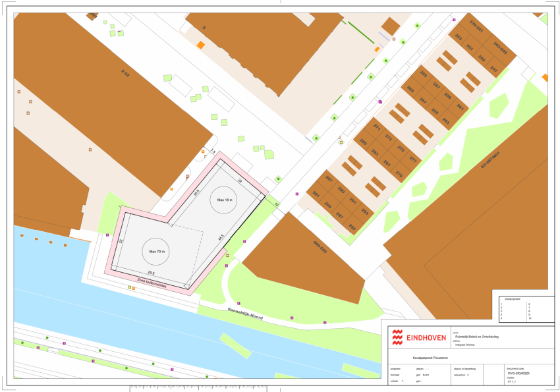Click the Kavelpaspoort Picustoren title
Image resolution: width=560 pixels, height=392 pixels.
[430, 358]
